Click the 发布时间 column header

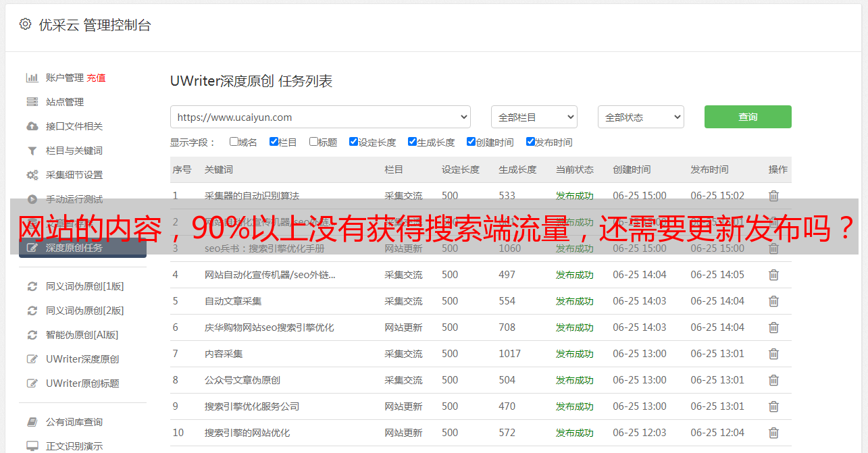pos(709,169)
